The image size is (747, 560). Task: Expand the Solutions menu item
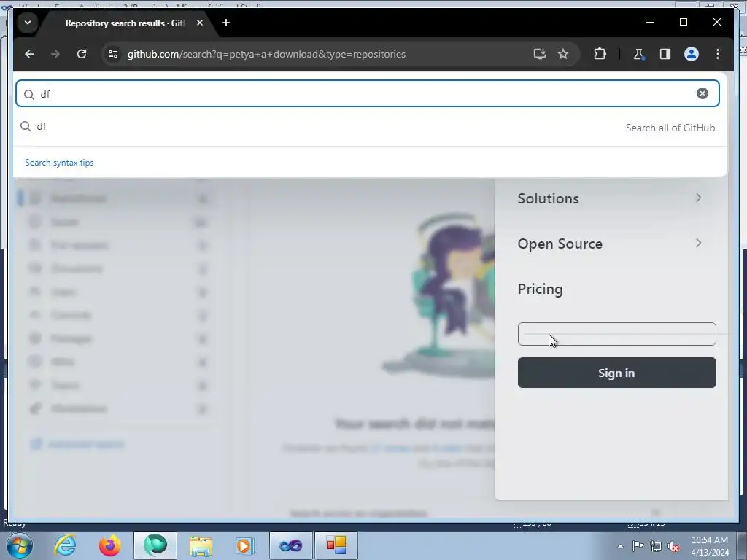pos(609,198)
